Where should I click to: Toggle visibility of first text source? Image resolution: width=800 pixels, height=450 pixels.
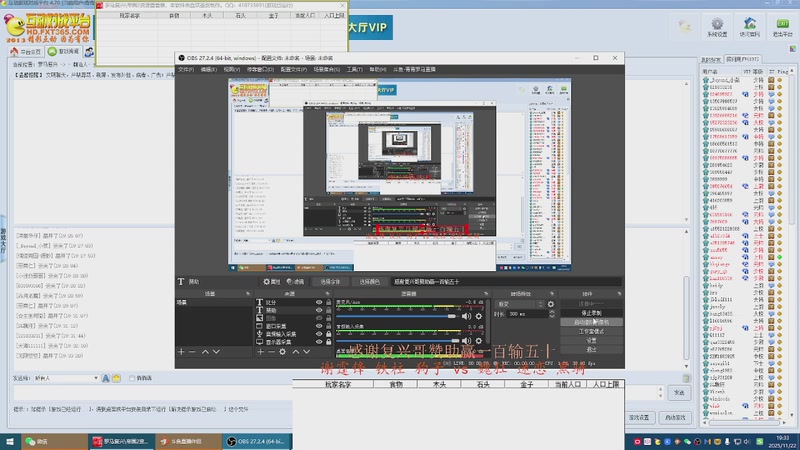coord(319,303)
